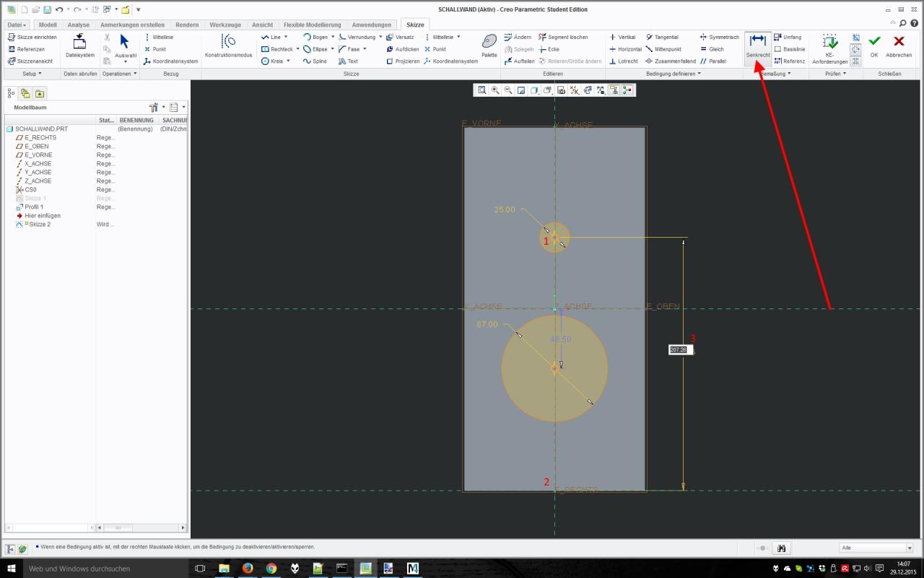924x578 pixels.
Task: Switch to the Analyse ribbon tab
Action: coord(78,25)
